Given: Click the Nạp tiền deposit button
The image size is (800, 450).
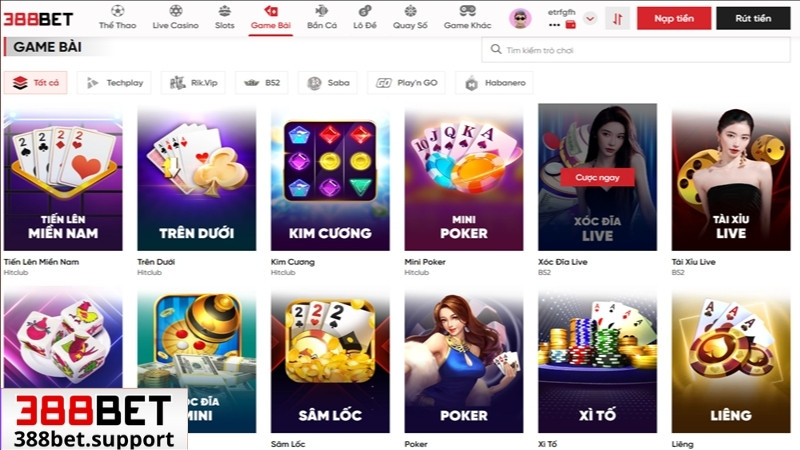Looking at the screenshot, I should click(x=674, y=18).
